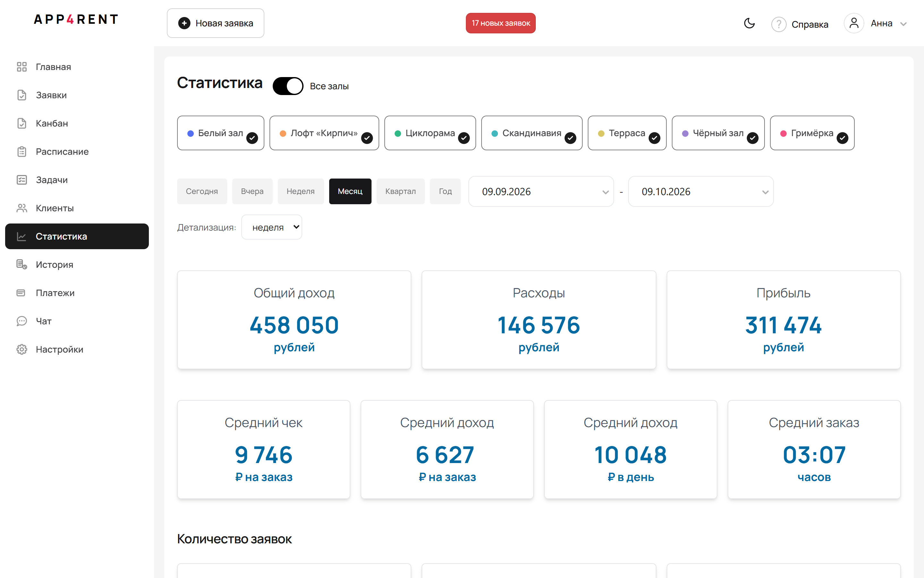Click the Средний заказ 03:07 card

(814, 450)
